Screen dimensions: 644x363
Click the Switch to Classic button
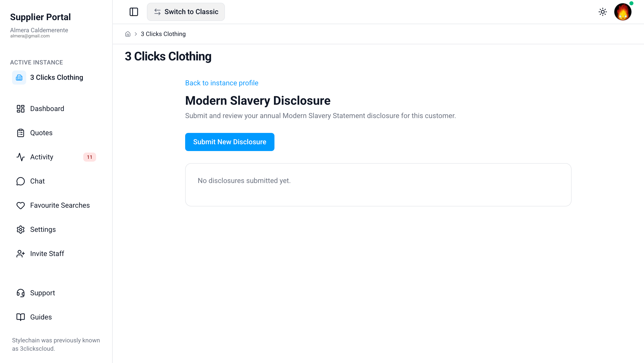186,12
